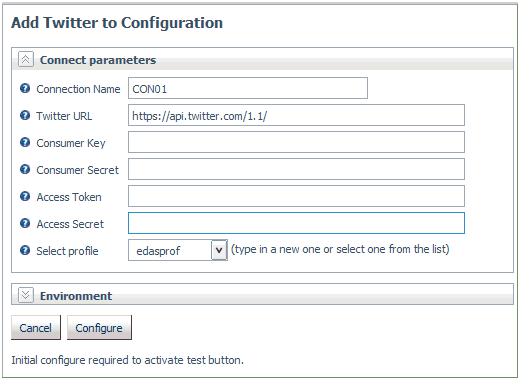
Task: Click help icon next to Consumer Secret
Action: click(25, 170)
